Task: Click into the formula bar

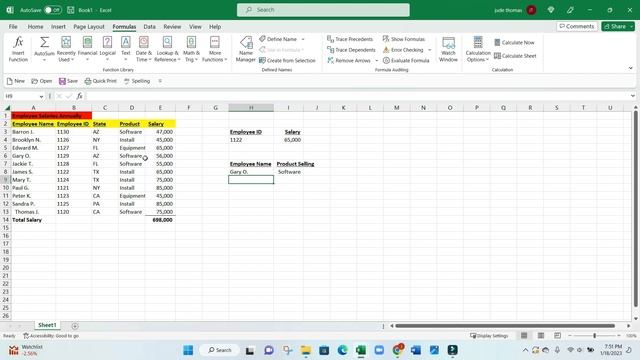Action: click(357, 96)
